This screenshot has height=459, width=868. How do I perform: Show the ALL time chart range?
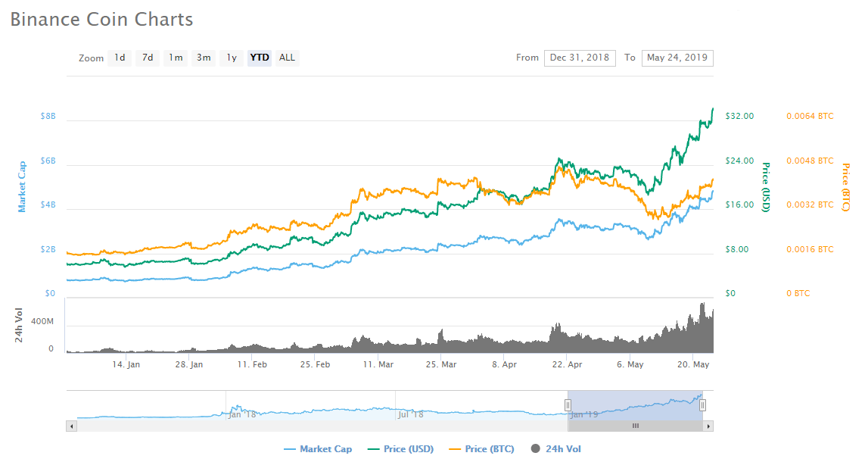pos(287,58)
